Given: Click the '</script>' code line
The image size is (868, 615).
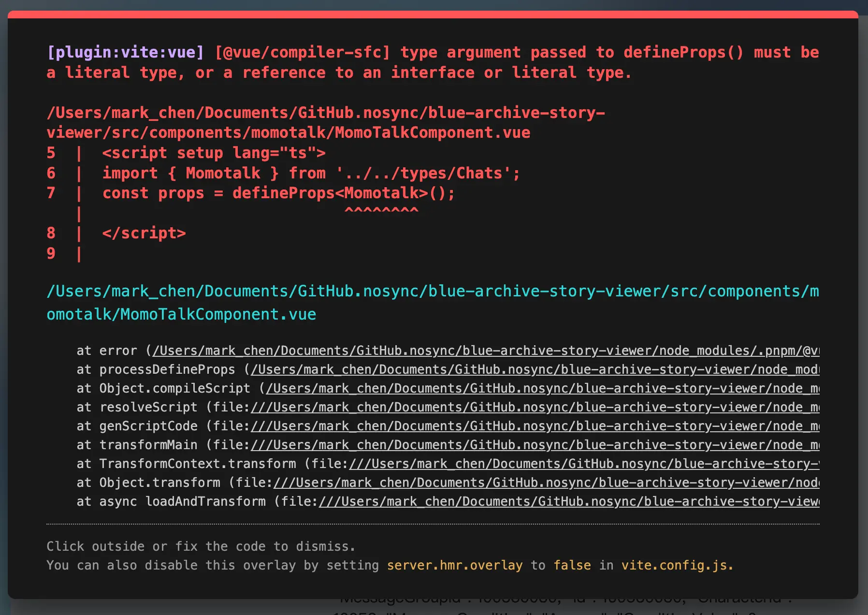Looking at the screenshot, I should coord(144,233).
